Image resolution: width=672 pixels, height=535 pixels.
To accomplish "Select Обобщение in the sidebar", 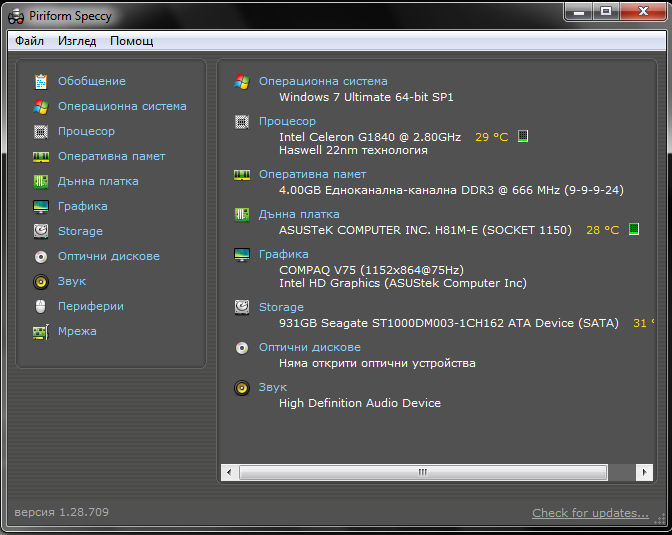I will point(92,81).
